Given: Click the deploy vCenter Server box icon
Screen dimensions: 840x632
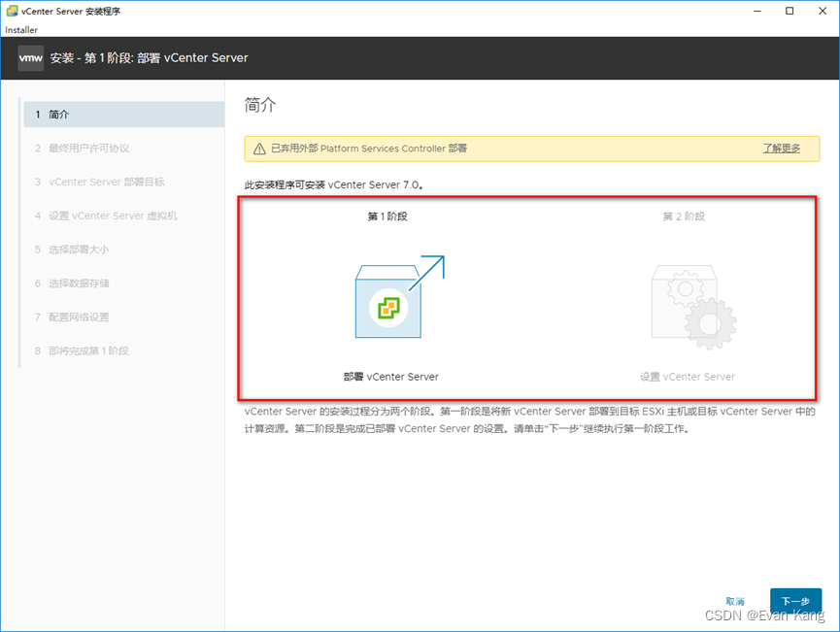Looking at the screenshot, I should (x=400, y=297).
